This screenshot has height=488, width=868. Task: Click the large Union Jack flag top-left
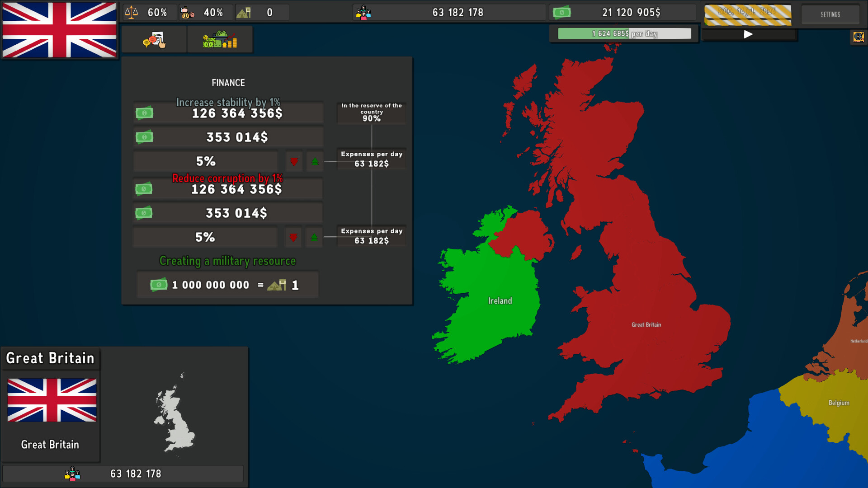(x=59, y=30)
